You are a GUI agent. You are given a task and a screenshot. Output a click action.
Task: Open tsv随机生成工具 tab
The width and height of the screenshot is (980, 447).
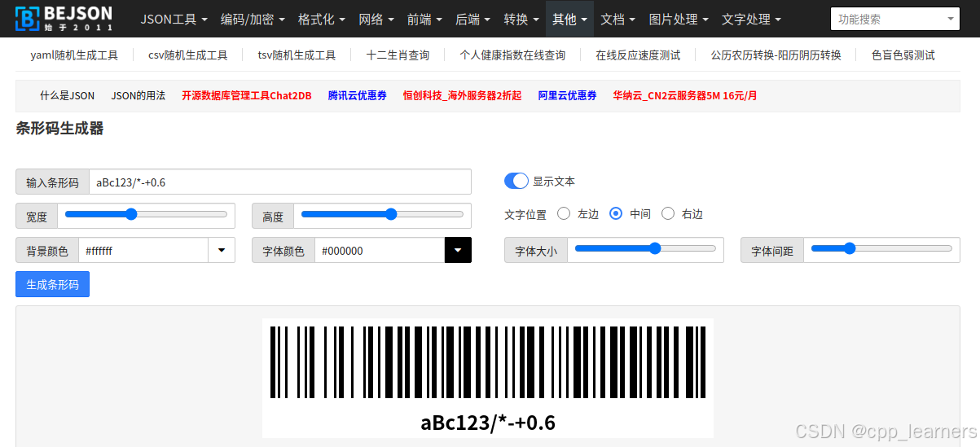297,55
